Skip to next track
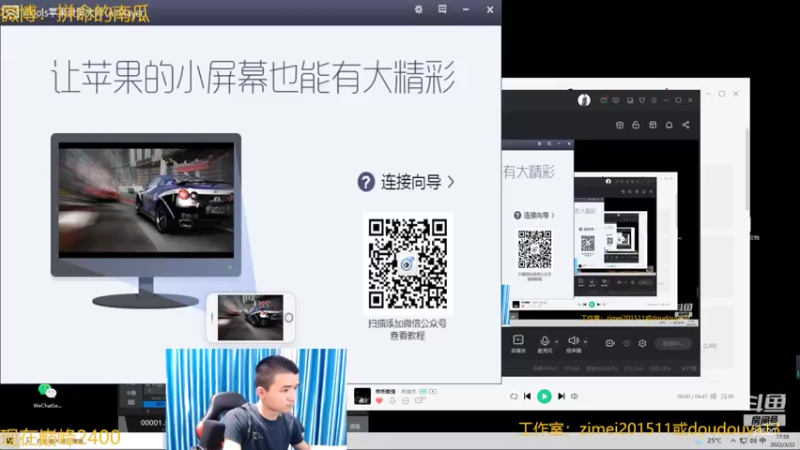 tap(561, 396)
